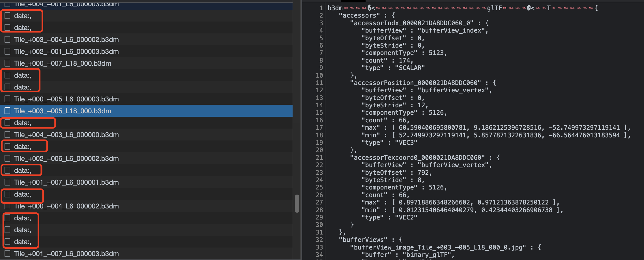This screenshot has height=260, width=644.
Task: Click the max value 60.590400695800781
Action: (x=432, y=127)
